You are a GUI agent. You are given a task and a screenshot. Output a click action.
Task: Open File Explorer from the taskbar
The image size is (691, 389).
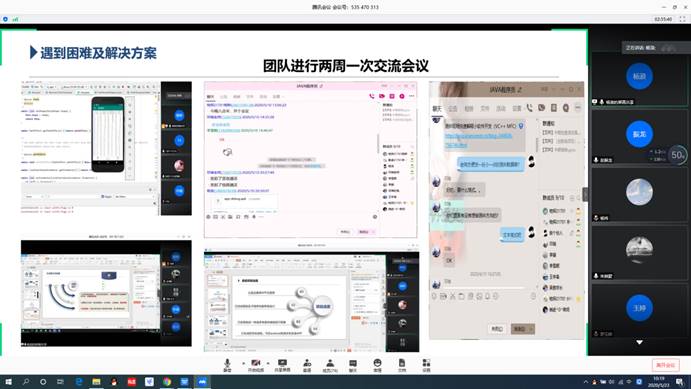tap(97, 382)
